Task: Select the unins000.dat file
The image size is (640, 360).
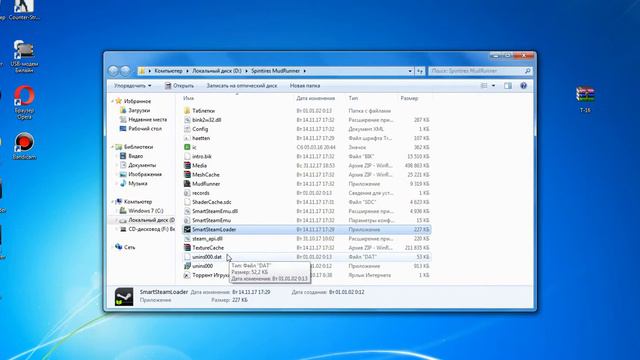Action: [x=306, y=257]
